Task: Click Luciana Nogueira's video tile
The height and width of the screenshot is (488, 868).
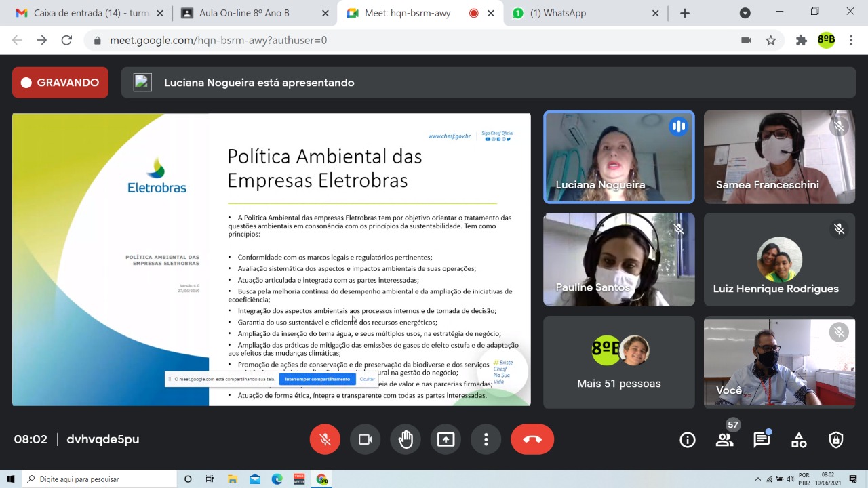Action: coord(619,157)
